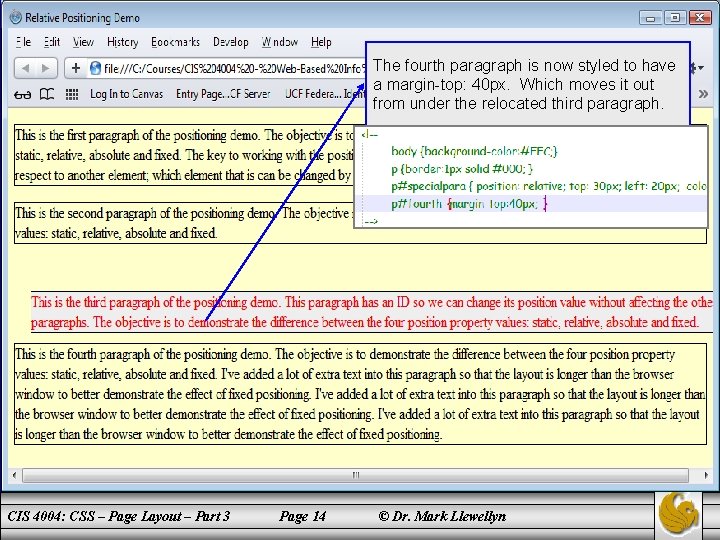Open the Edit menu

pyautogui.click(x=52, y=42)
